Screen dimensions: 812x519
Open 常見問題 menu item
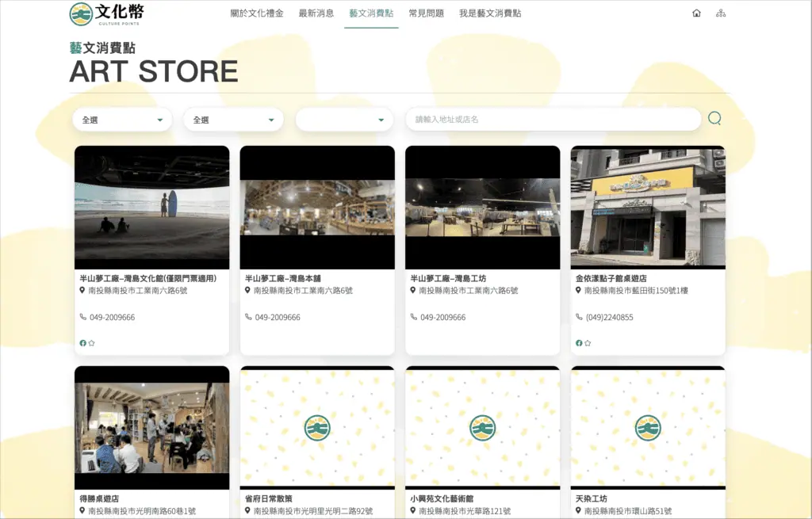tap(426, 13)
